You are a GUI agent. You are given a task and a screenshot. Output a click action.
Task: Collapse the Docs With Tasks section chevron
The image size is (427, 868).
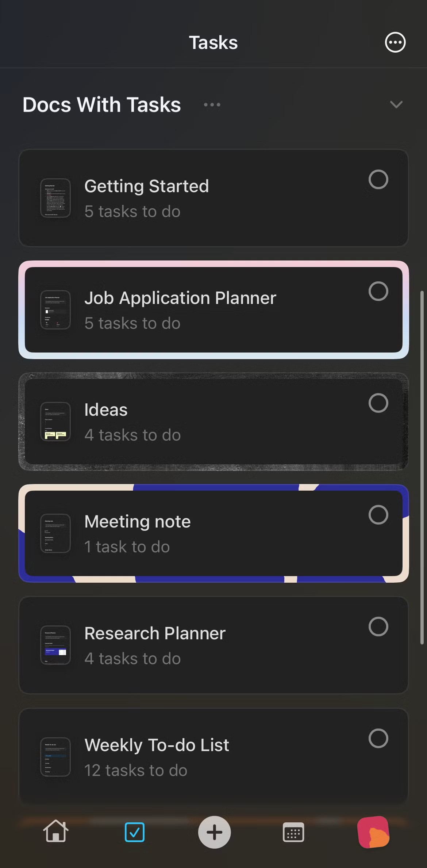pos(396,105)
